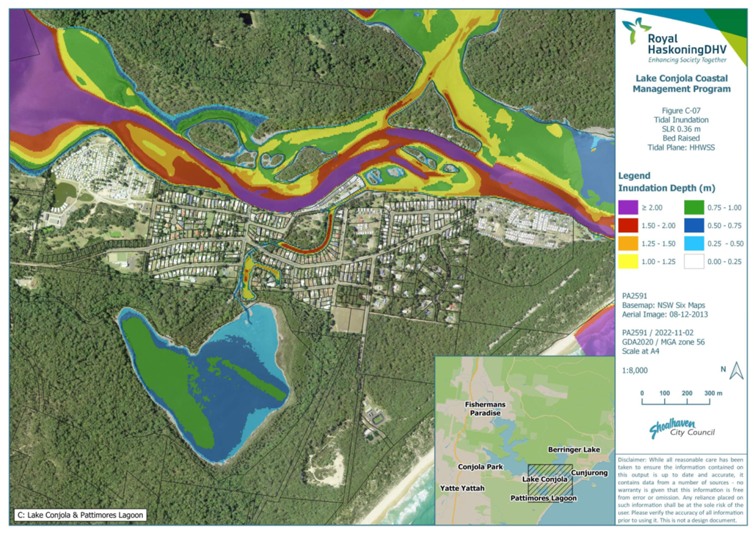Click the hatched extent box on inset map
This screenshot has height=534, width=756.
coord(550,481)
